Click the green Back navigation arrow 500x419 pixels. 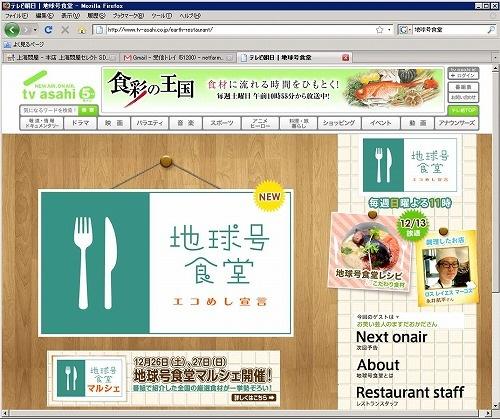12,30
